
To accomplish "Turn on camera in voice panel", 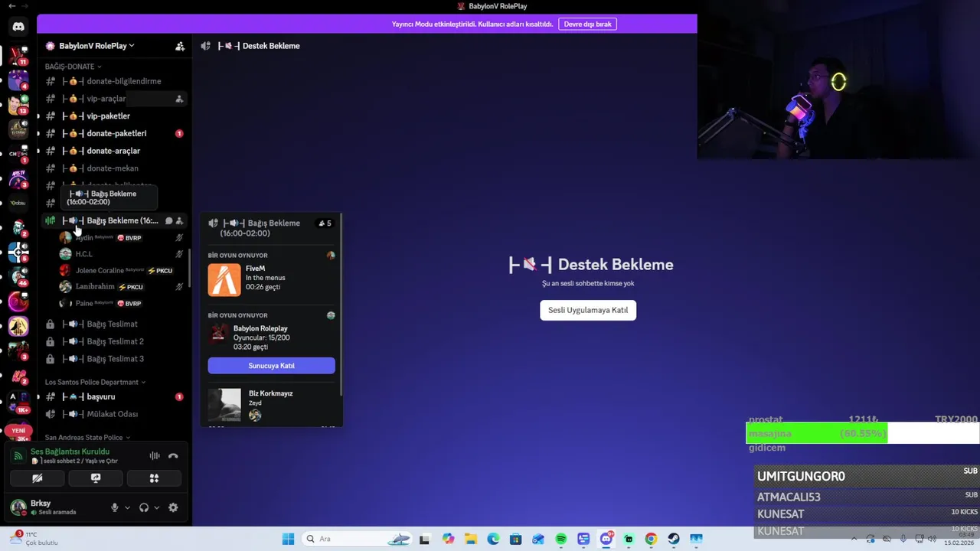I will [37, 478].
